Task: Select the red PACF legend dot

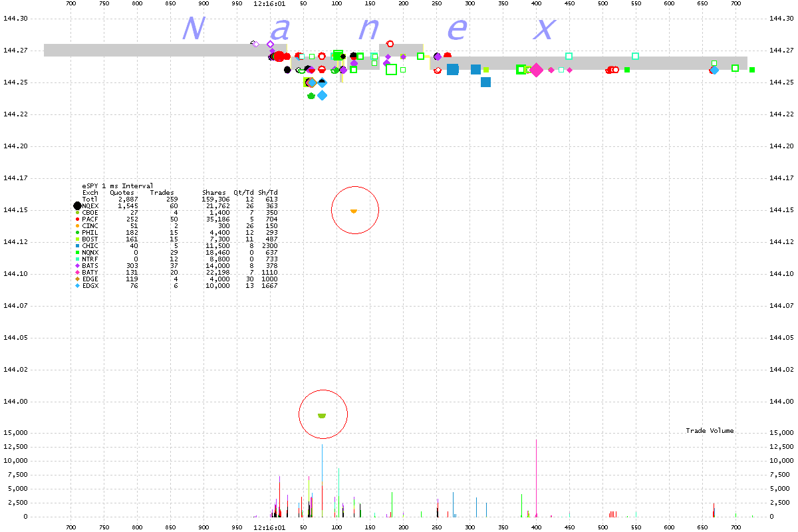Action: click(x=78, y=219)
